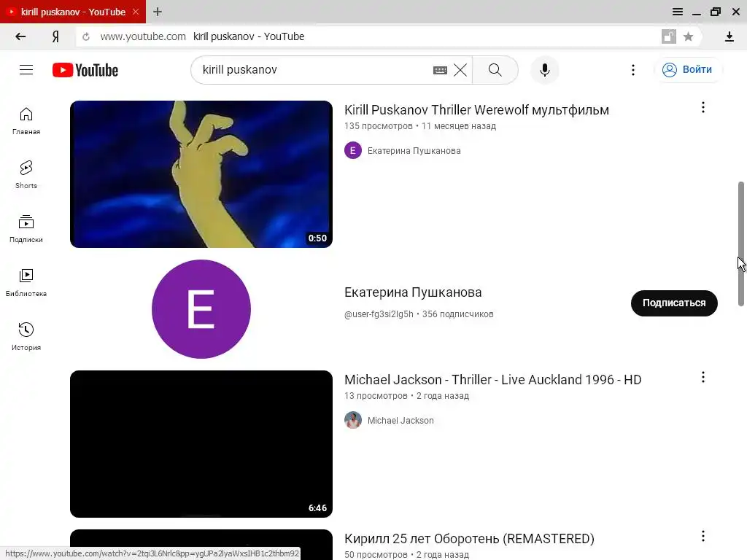Reload the page
Viewport: 747px width, 560px height.
coord(86,36)
